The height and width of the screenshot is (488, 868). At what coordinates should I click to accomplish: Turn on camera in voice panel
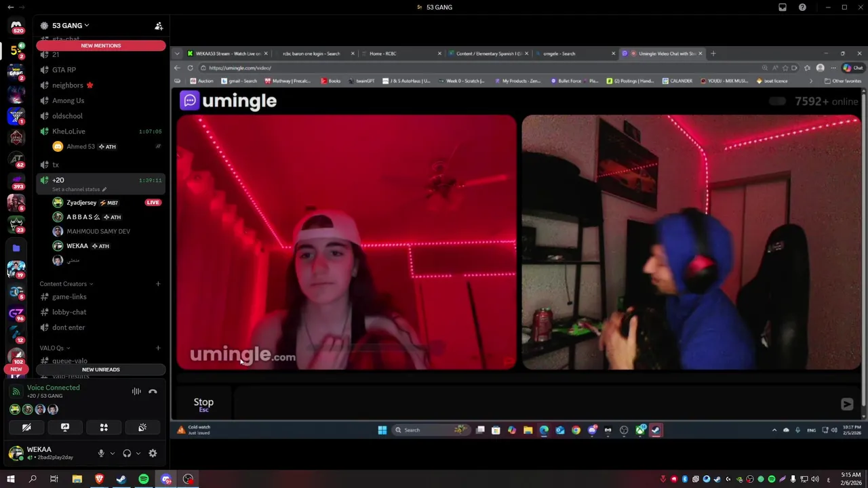pos(26,428)
